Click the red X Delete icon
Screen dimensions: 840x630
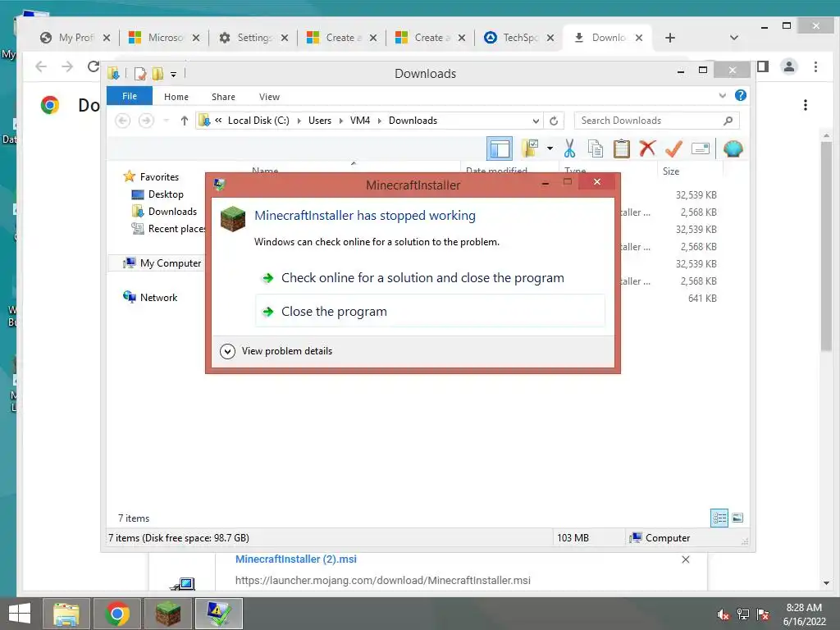(x=647, y=148)
